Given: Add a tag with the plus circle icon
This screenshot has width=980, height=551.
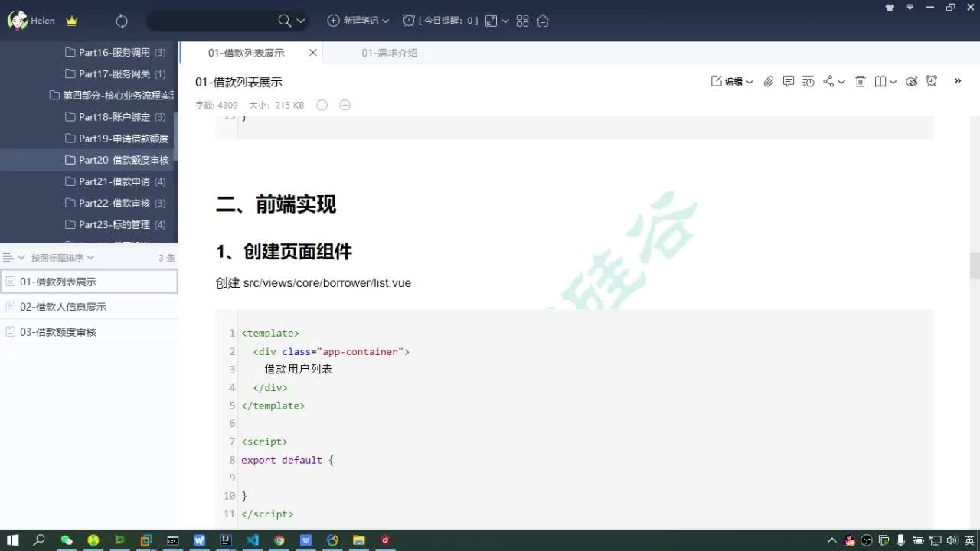Looking at the screenshot, I should click(x=345, y=105).
